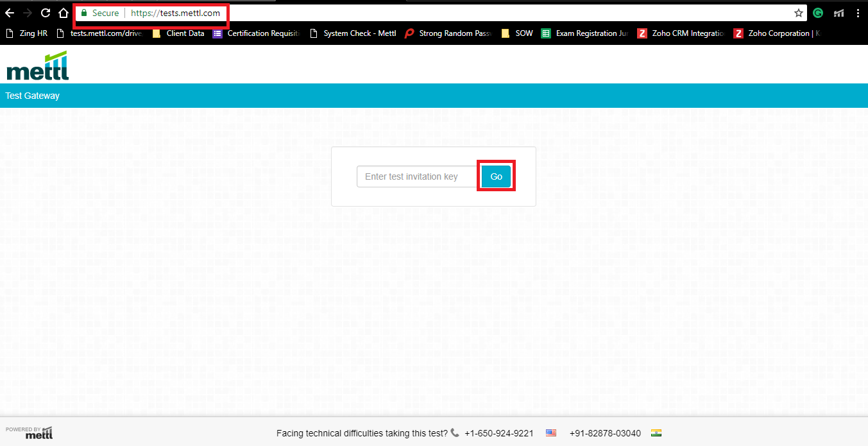The height and width of the screenshot is (446, 868).
Task: Go back using the browser back arrow
Action: [x=10, y=13]
